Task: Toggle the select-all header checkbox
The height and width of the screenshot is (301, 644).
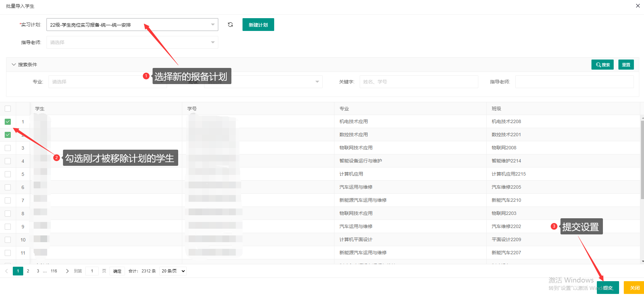Action: [8, 109]
